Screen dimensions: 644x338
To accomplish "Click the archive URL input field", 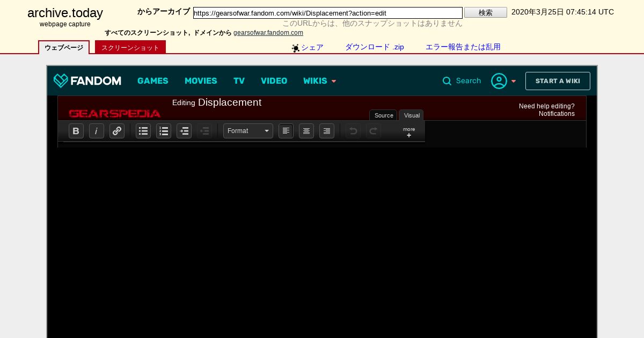I will pos(327,13).
